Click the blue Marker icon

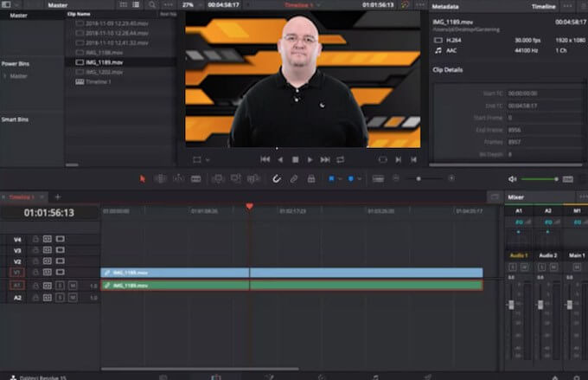[351, 178]
